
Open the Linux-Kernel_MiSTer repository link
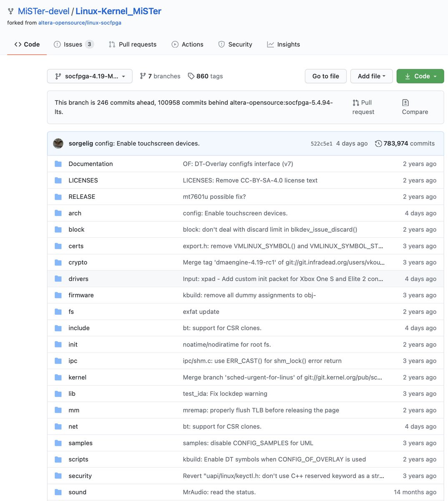click(x=118, y=11)
